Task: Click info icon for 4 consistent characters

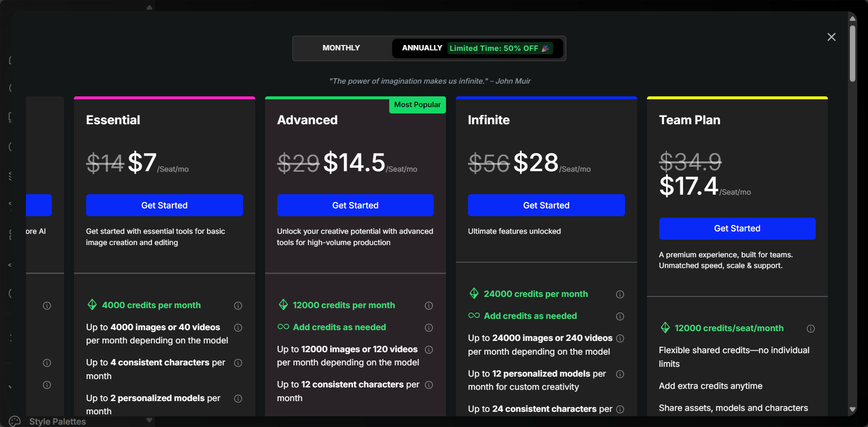Action: pyautogui.click(x=238, y=363)
